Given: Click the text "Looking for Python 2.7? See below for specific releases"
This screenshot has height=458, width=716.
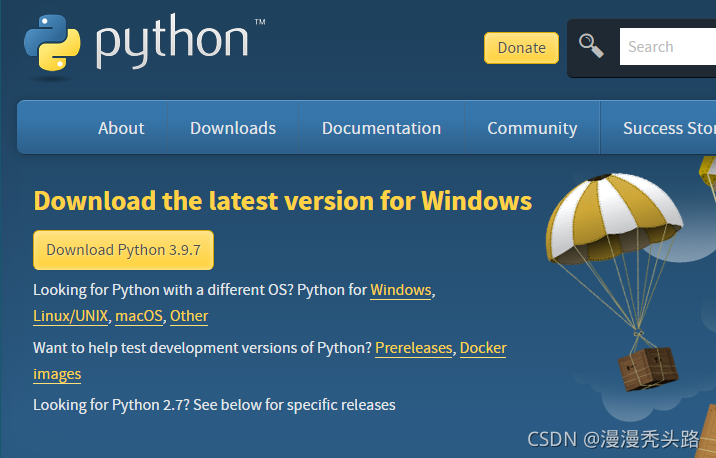Looking at the screenshot, I should (214, 405).
